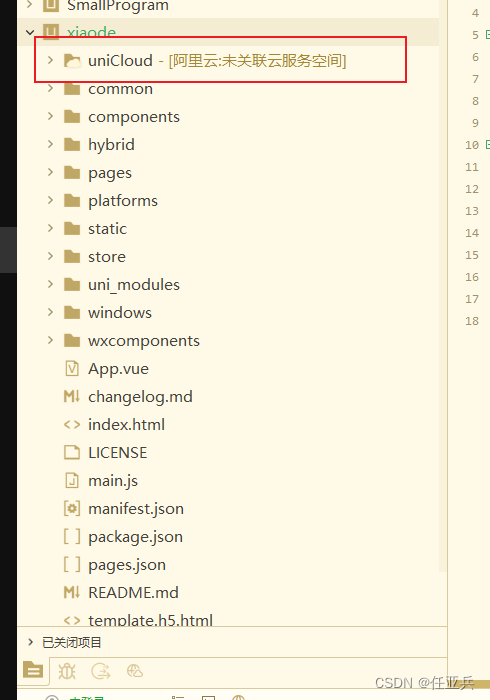Screen dimensions: 490x700
Task: Click the uniCloud cloud folder icon
Action: coord(72,60)
